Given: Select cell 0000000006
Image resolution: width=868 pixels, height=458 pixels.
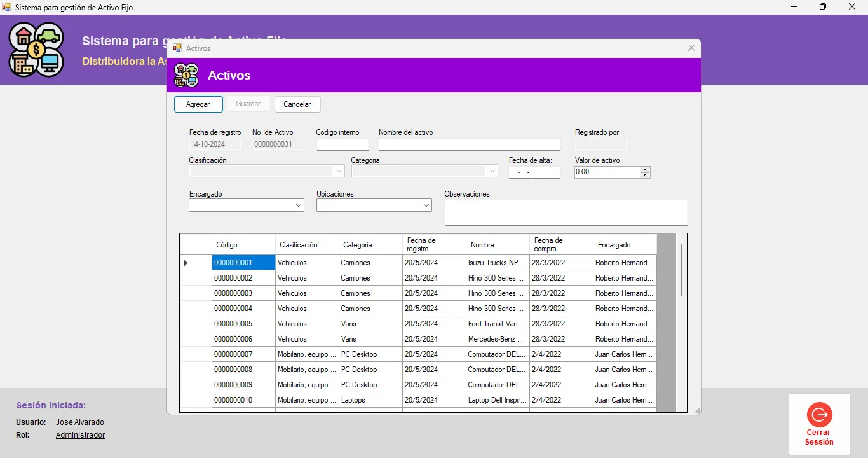Looking at the screenshot, I should coord(243,339).
